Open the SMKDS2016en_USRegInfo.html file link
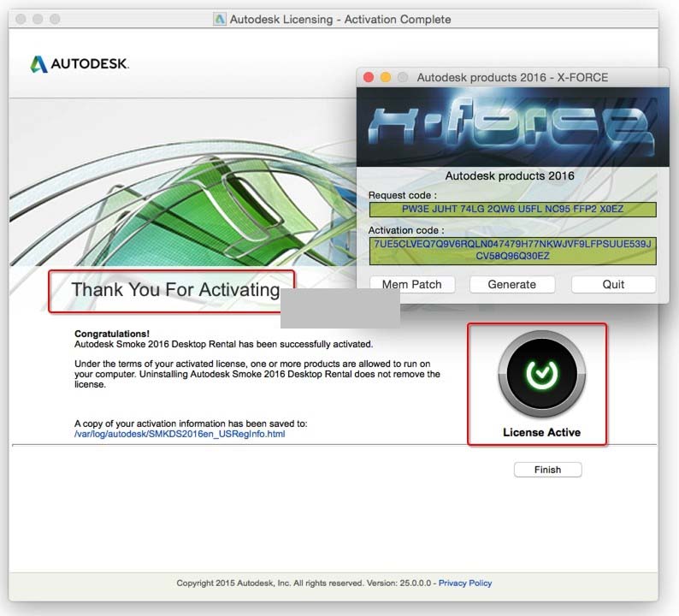The width and height of the screenshot is (679, 616). coord(180,434)
